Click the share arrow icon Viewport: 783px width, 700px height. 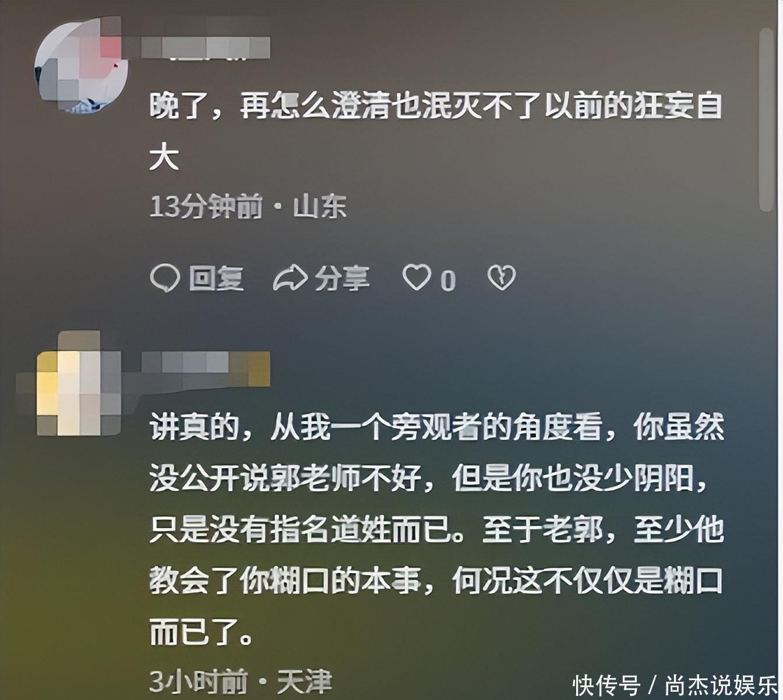[x=290, y=278]
